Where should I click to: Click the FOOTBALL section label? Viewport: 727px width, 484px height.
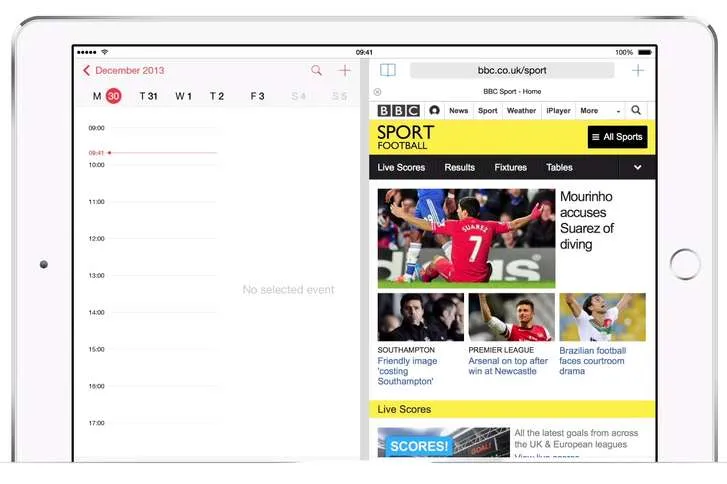(402, 146)
